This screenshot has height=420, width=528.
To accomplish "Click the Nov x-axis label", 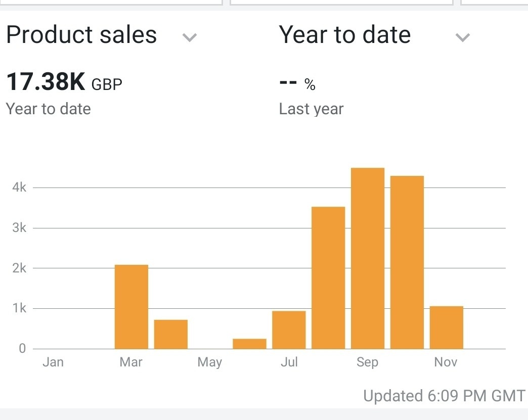I will click(446, 362).
